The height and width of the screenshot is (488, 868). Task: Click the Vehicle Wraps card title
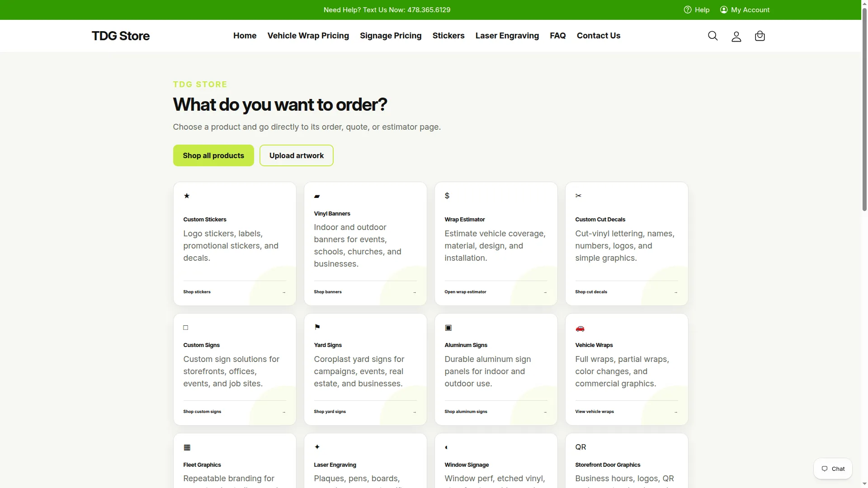pos(594,345)
